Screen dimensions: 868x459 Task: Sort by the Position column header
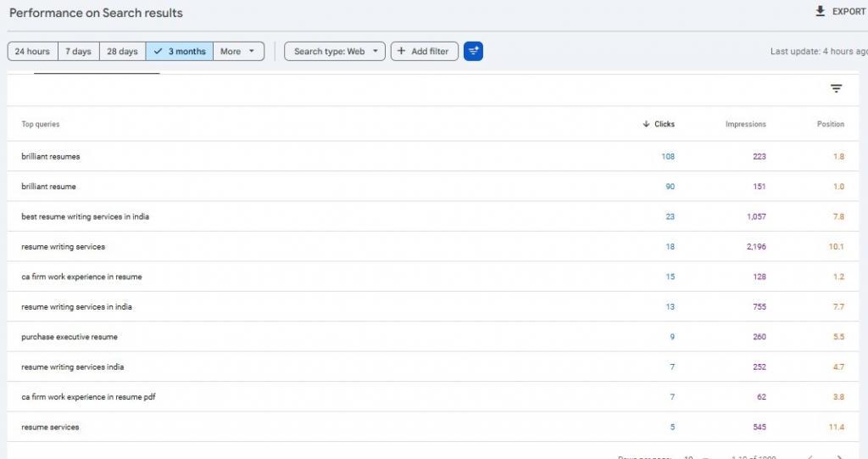[831, 124]
